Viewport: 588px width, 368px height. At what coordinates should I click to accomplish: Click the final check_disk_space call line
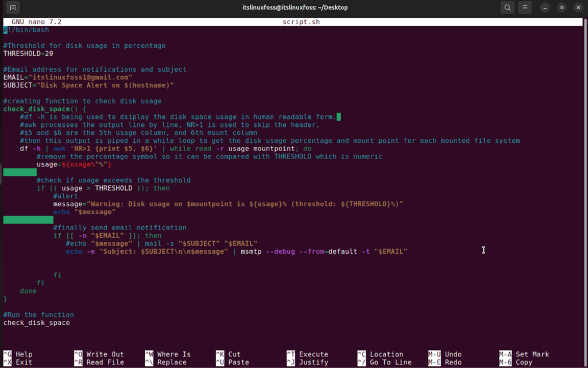pos(36,323)
